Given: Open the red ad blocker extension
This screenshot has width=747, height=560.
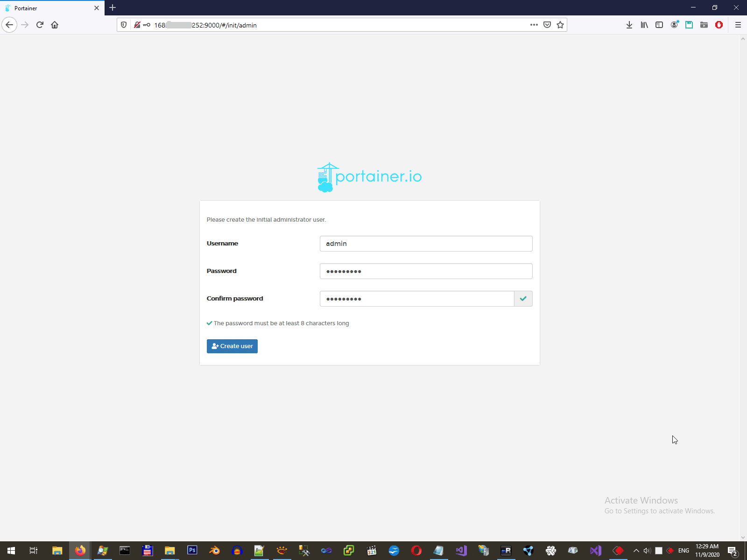Looking at the screenshot, I should (719, 25).
